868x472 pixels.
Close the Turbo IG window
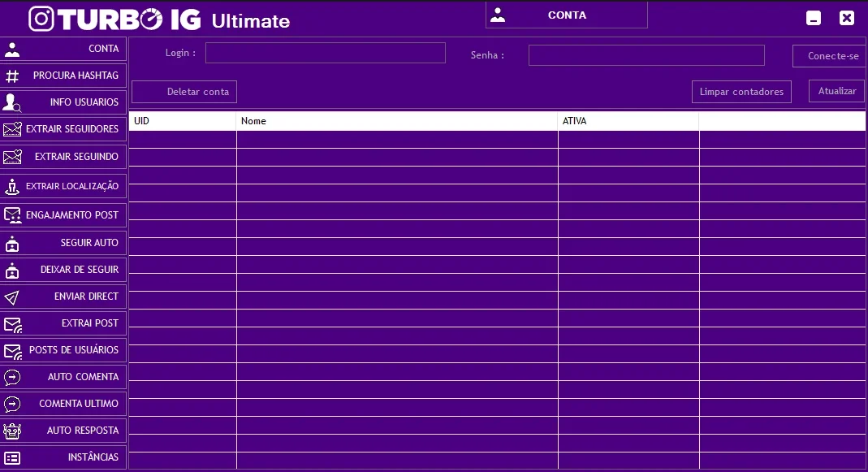[846, 19]
